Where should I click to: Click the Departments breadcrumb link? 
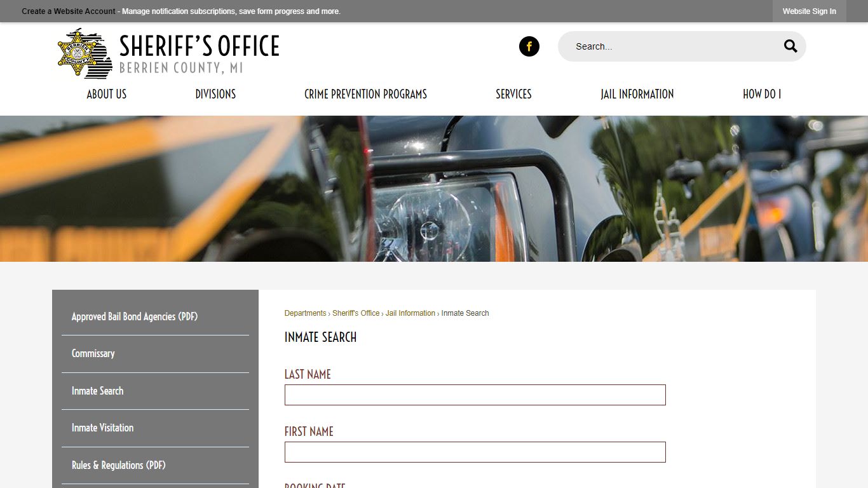pos(305,313)
